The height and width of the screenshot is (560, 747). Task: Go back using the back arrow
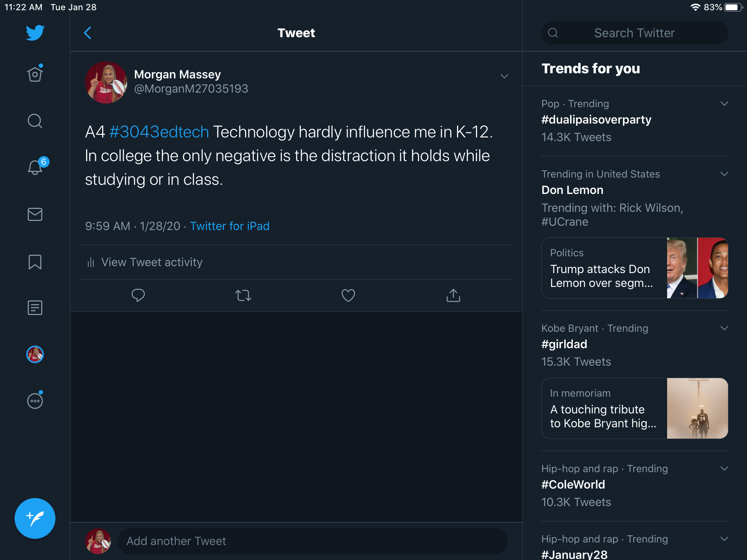pos(88,33)
